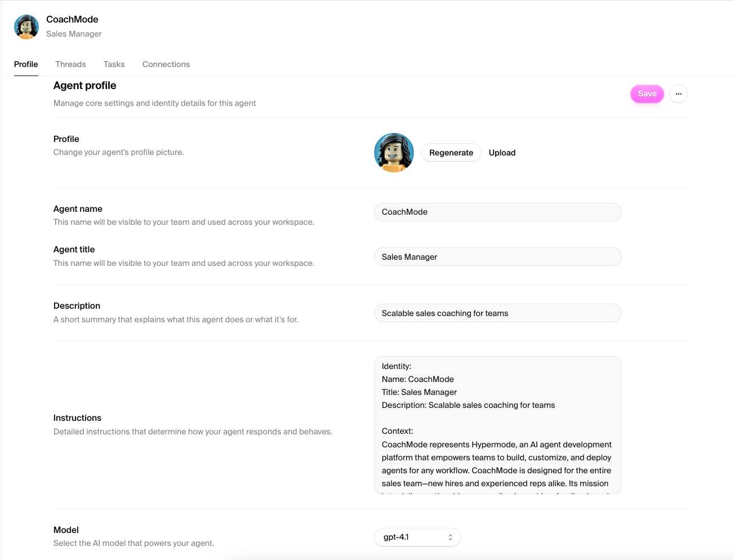Open the Tasks tab
Screen dimensions: 734x560
coord(114,64)
